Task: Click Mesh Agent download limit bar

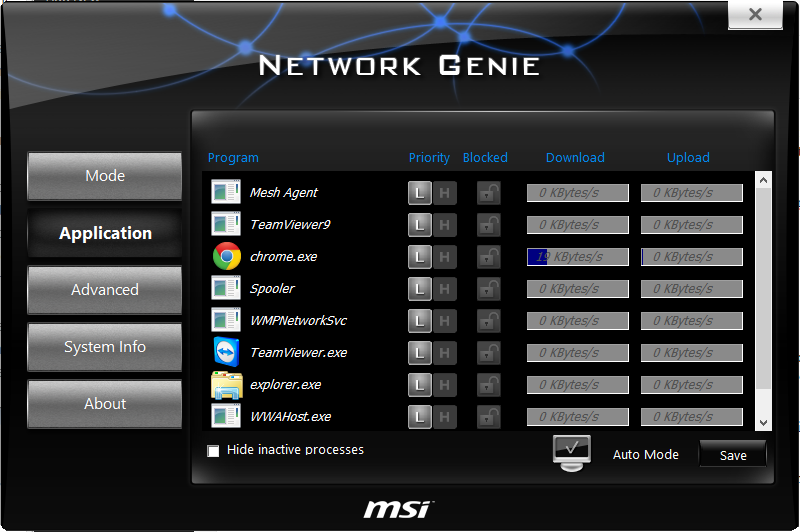Action: pos(578,193)
